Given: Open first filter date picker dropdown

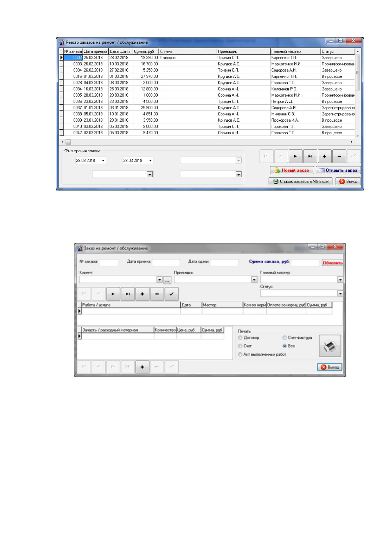Looking at the screenshot, I should [103, 161].
